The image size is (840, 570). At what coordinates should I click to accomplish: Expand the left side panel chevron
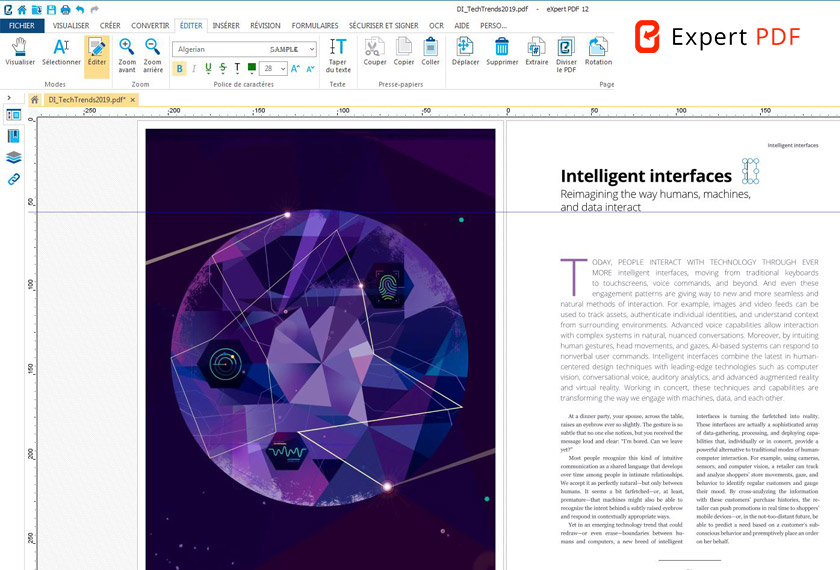tap(9, 98)
